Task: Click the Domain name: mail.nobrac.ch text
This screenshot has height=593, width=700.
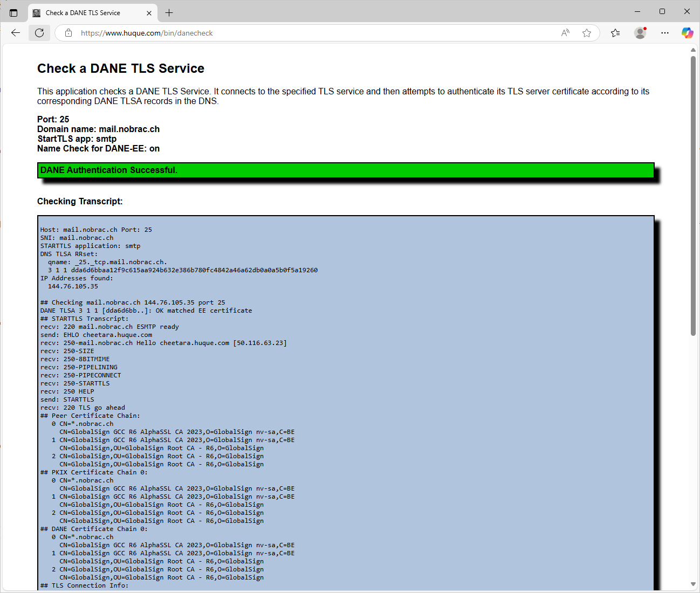Action: point(98,129)
